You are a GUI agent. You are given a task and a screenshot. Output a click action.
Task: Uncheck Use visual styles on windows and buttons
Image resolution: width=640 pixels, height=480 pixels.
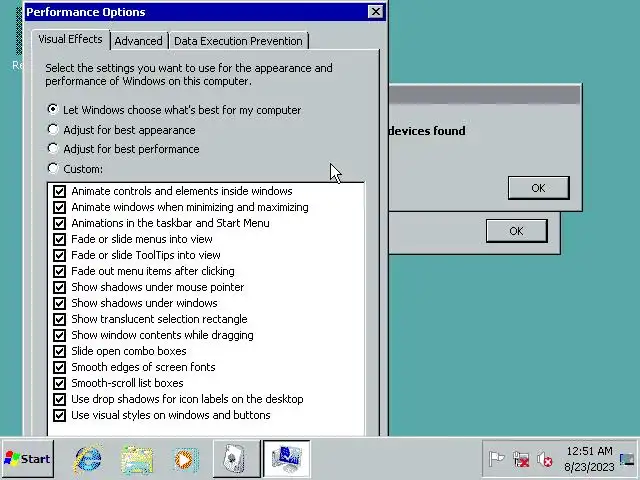coord(60,415)
